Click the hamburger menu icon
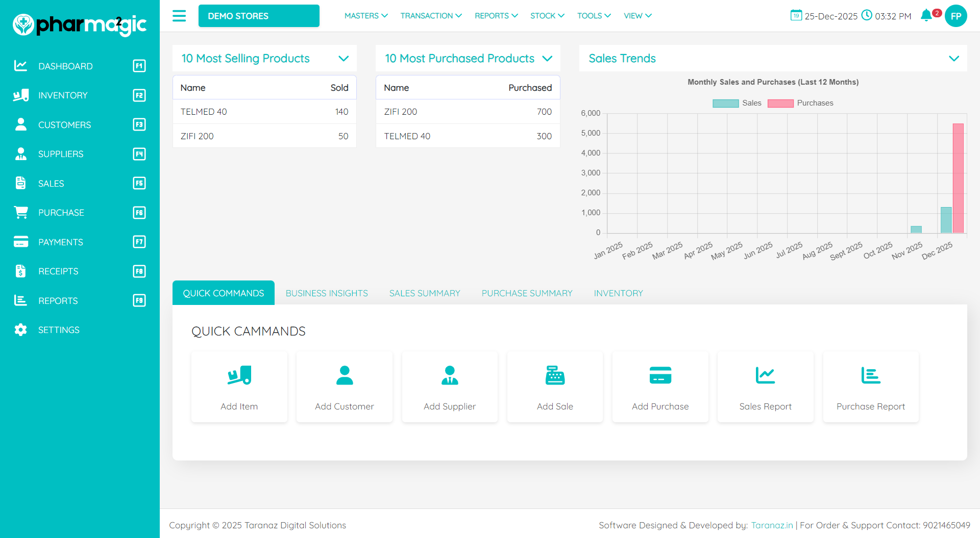This screenshot has height=538, width=980. coord(179,16)
